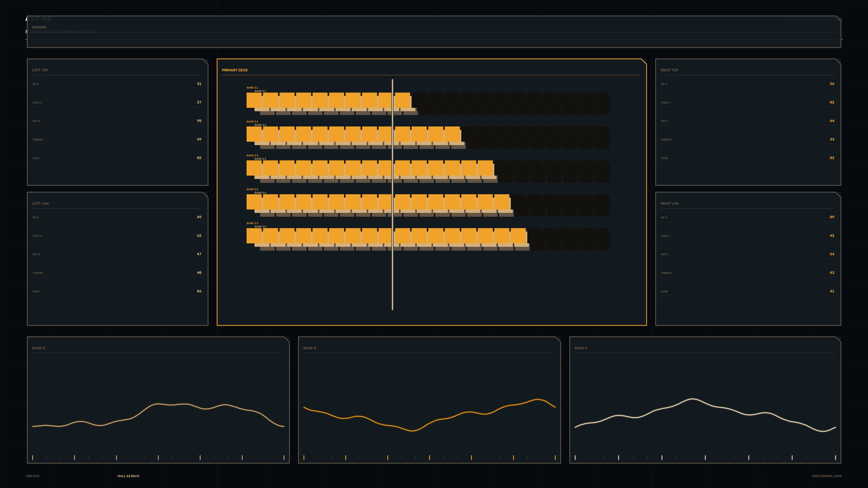The width and height of the screenshot is (868, 488).
Task: Select the LEFT TOP panel heading
Action: [x=40, y=70]
